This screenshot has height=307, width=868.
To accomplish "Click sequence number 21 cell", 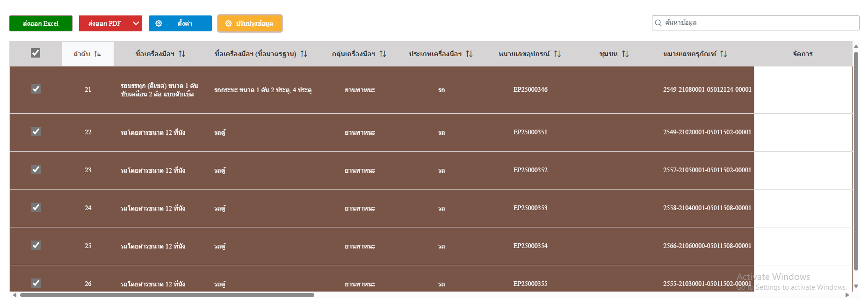I will pyautogui.click(x=88, y=89).
